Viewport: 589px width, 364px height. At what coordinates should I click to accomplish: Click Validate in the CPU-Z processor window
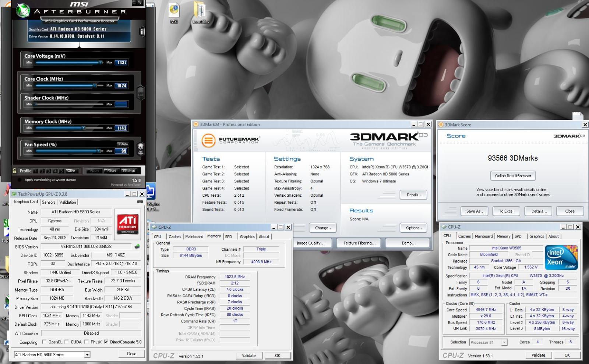538,355
